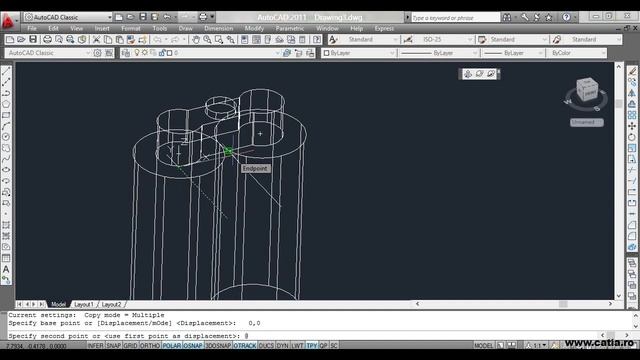Select the Erase tool in Modify toolbar
Screen dimensions: 640x360
point(632,71)
